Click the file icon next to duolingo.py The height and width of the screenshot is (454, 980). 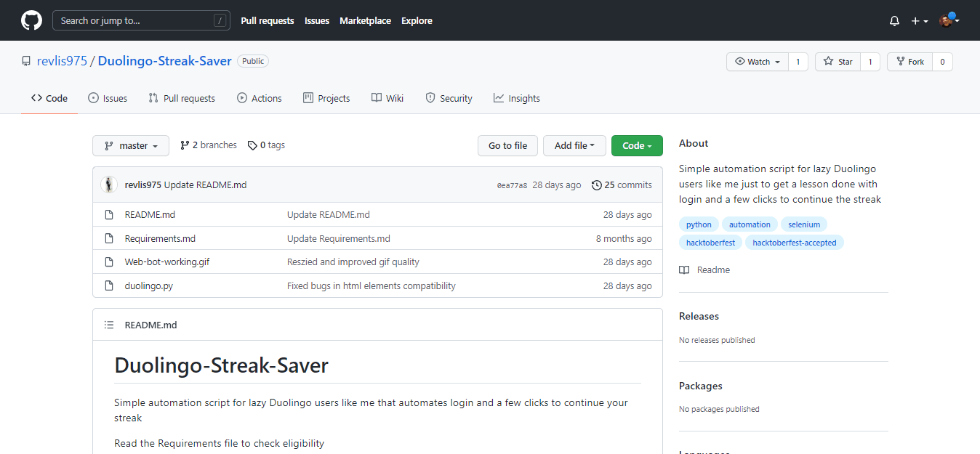tap(109, 285)
